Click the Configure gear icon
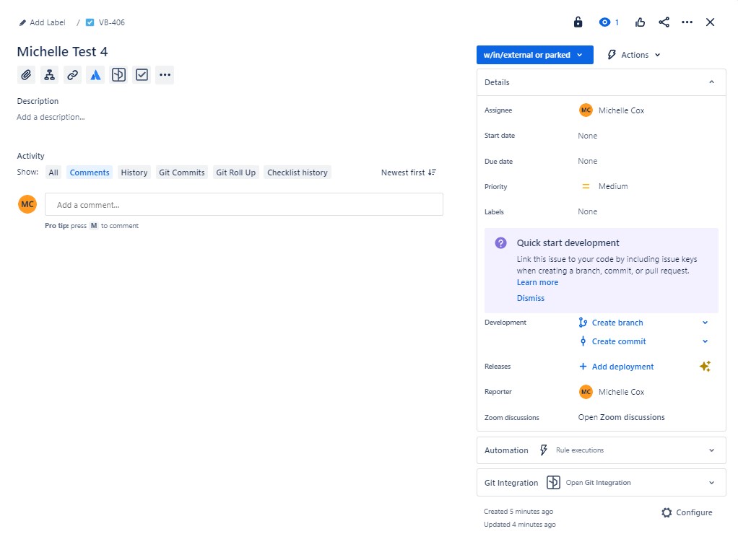The width and height of the screenshot is (738, 560). click(x=667, y=512)
